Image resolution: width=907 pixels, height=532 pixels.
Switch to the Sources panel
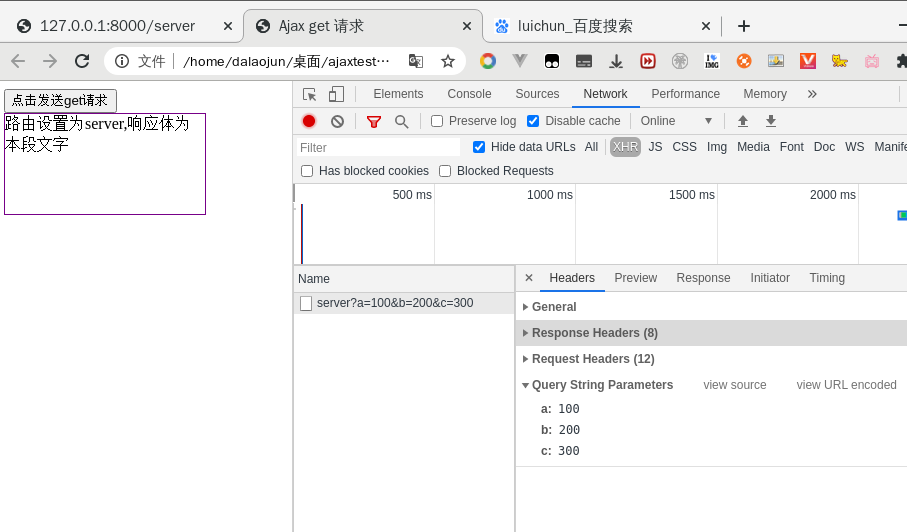537,94
